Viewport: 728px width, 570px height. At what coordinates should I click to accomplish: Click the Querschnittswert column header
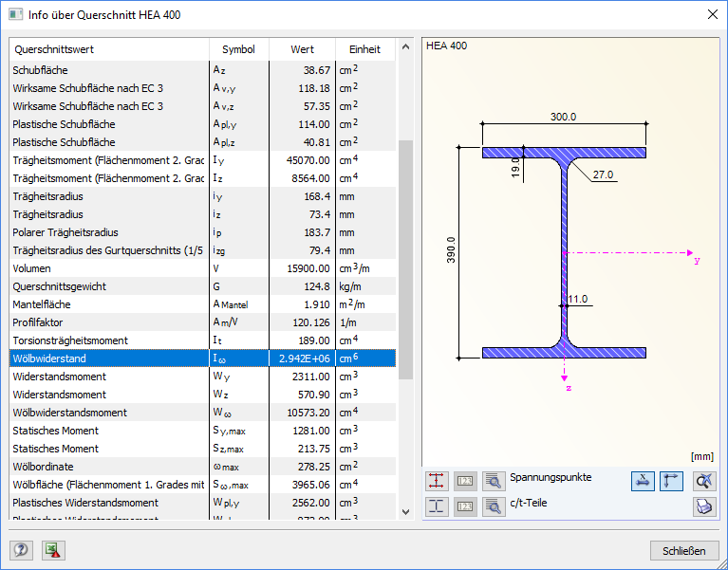109,49
